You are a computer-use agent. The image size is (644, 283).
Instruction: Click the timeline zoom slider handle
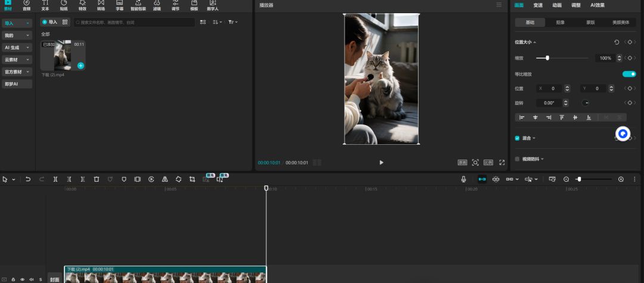pyautogui.click(x=579, y=179)
